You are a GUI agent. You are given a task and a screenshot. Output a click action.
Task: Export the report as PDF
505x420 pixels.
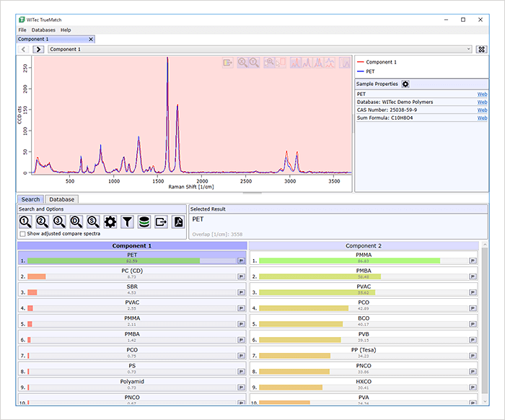pos(178,222)
